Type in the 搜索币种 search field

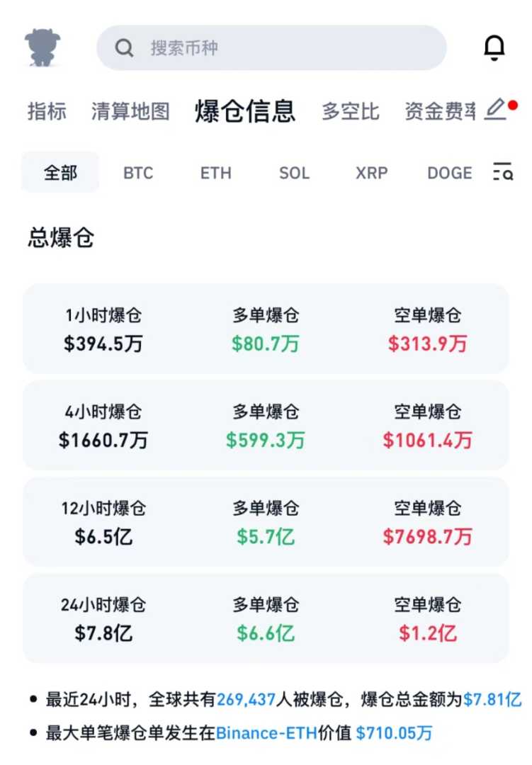[283, 48]
